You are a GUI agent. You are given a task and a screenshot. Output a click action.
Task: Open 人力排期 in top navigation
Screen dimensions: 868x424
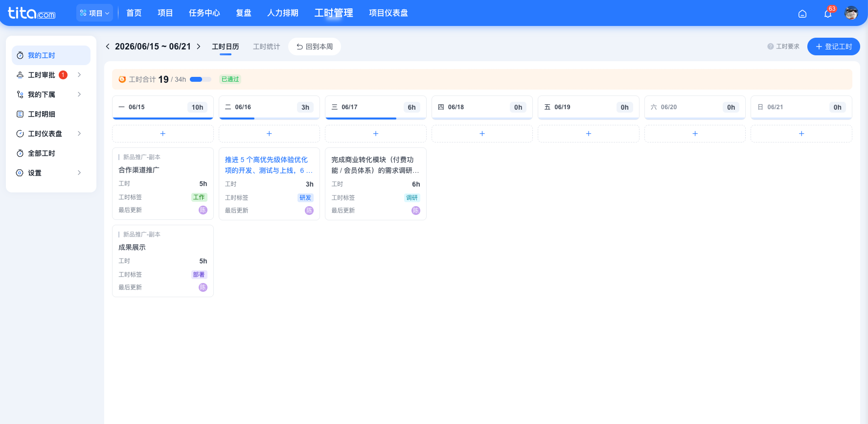click(x=283, y=13)
